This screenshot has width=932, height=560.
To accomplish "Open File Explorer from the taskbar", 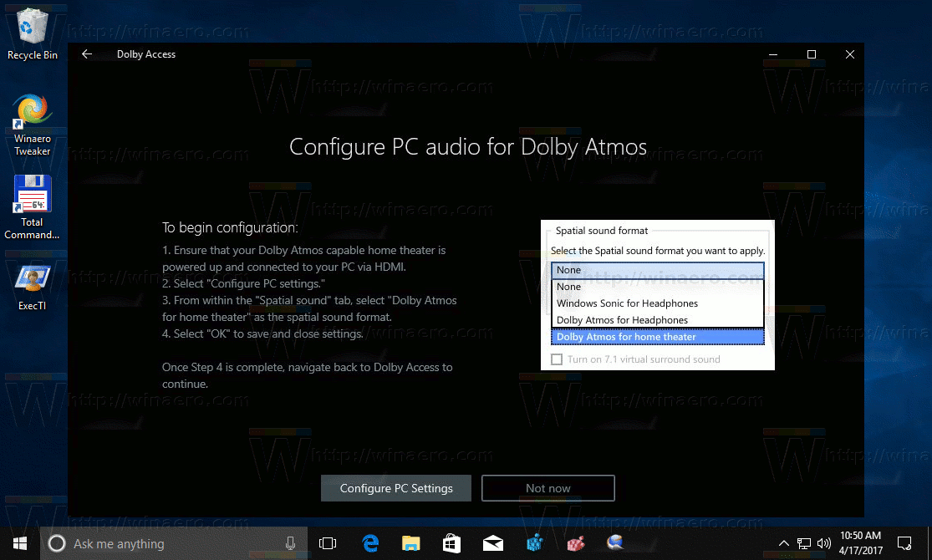I will coord(410,543).
